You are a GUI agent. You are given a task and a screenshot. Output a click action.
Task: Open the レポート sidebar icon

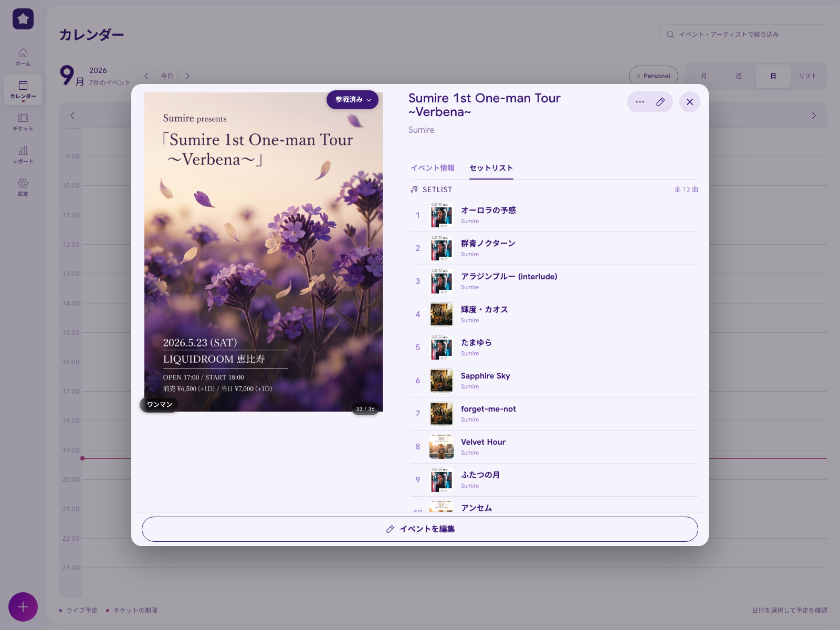[23, 155]
